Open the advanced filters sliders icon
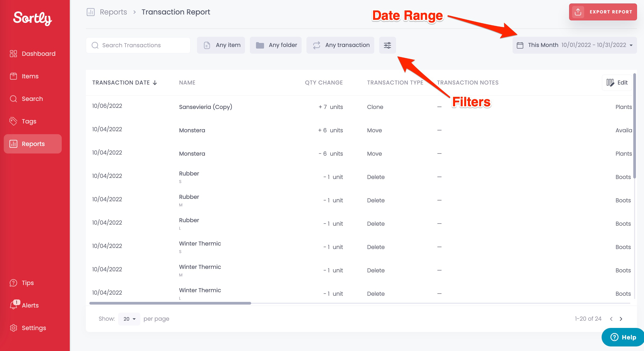Image resolution: width=644 pixels, height=351 pixels. pyautogui.click(x=387, y=45)
